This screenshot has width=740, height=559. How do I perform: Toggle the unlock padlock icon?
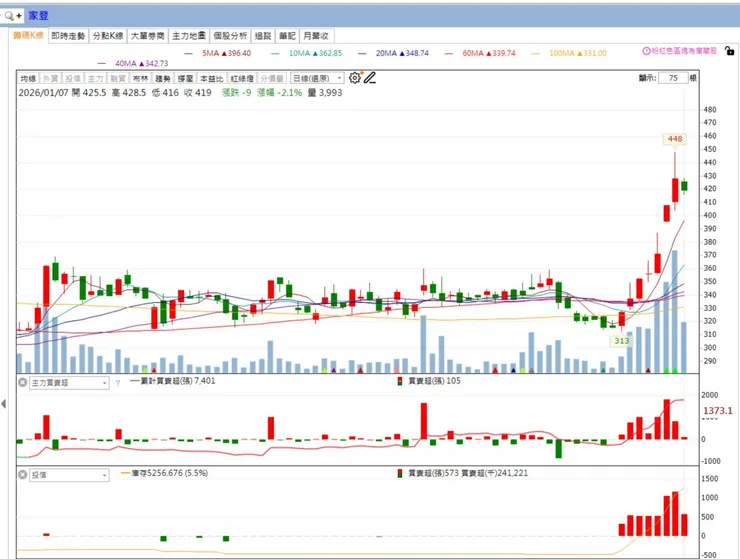tap(729, 51)
